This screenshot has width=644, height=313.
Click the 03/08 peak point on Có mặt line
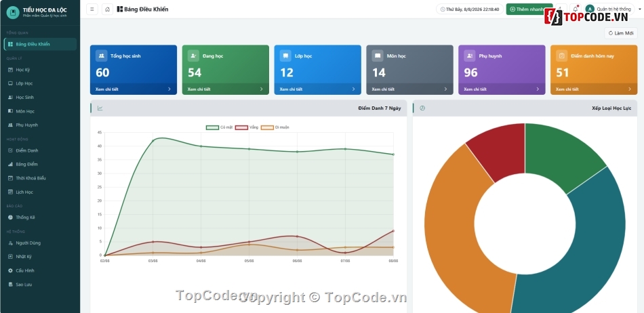153,141
